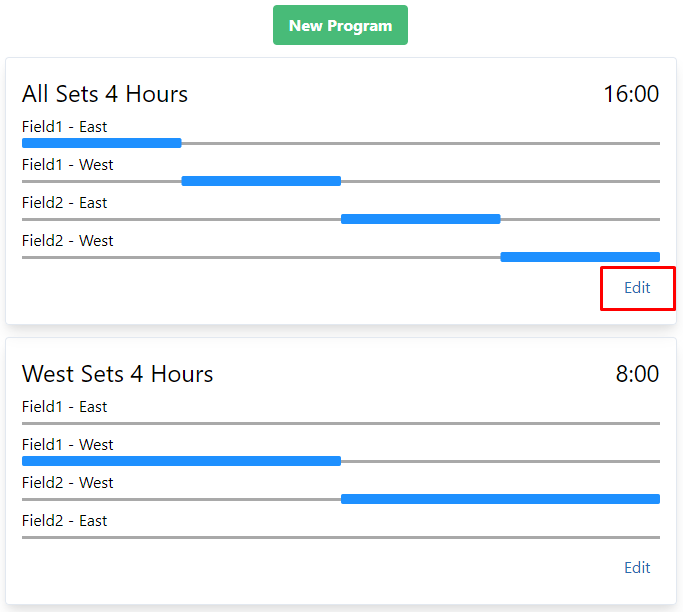Edit the All Sets 4 Hours program

[x=637, y=288]
